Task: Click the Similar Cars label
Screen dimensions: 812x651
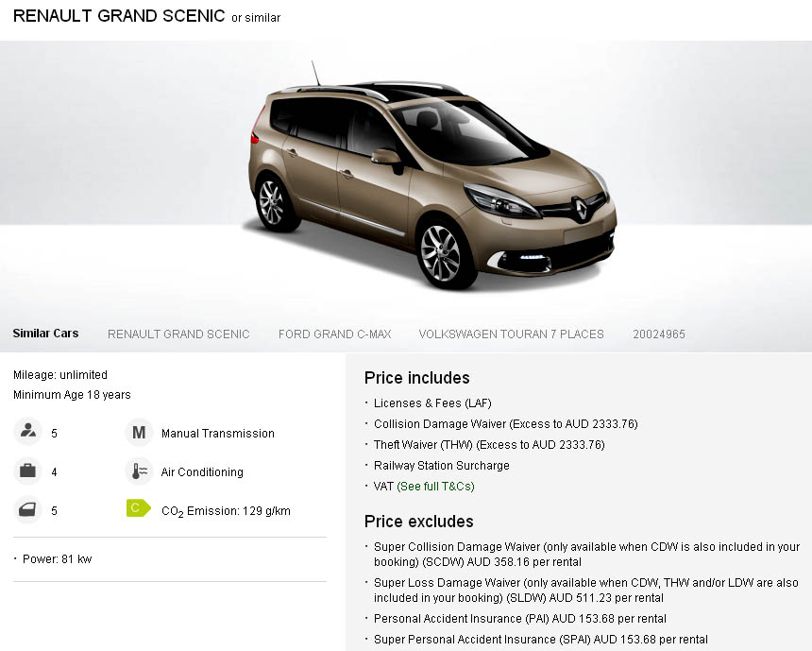Action: pyautogui.click(x=45, y=334)
